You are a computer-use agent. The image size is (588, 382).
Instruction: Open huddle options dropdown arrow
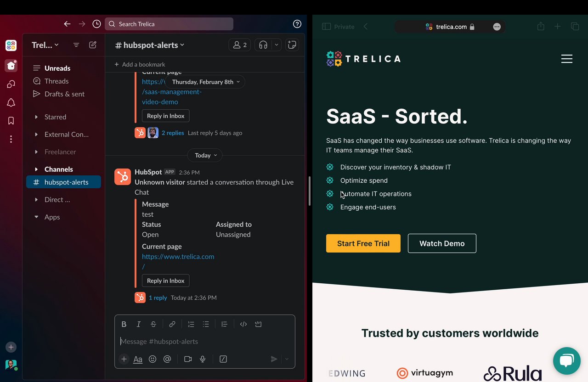point(276,45)
